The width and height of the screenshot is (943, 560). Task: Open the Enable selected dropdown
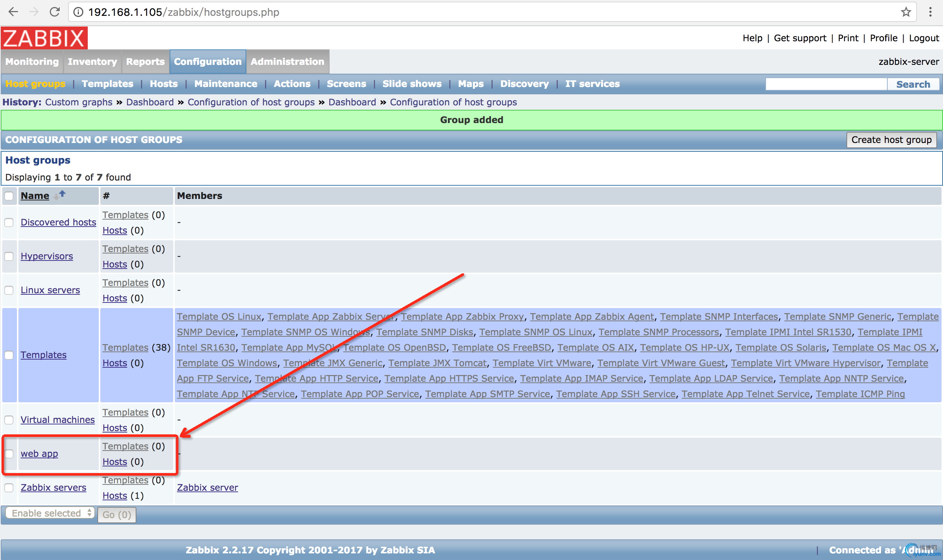[49, 513]
